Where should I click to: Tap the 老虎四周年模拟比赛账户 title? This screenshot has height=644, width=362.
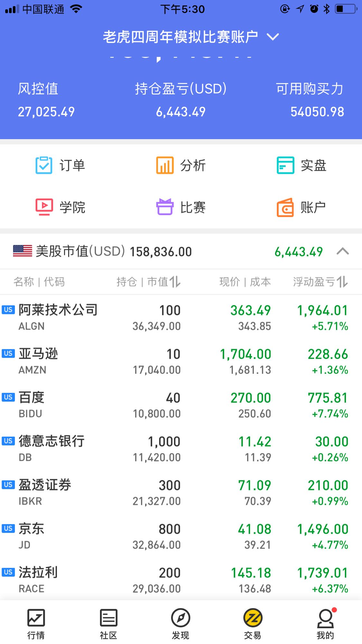(x=181, y=37)
